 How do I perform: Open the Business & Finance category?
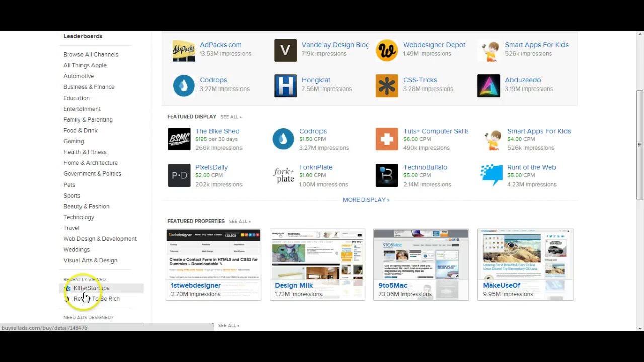89,87
